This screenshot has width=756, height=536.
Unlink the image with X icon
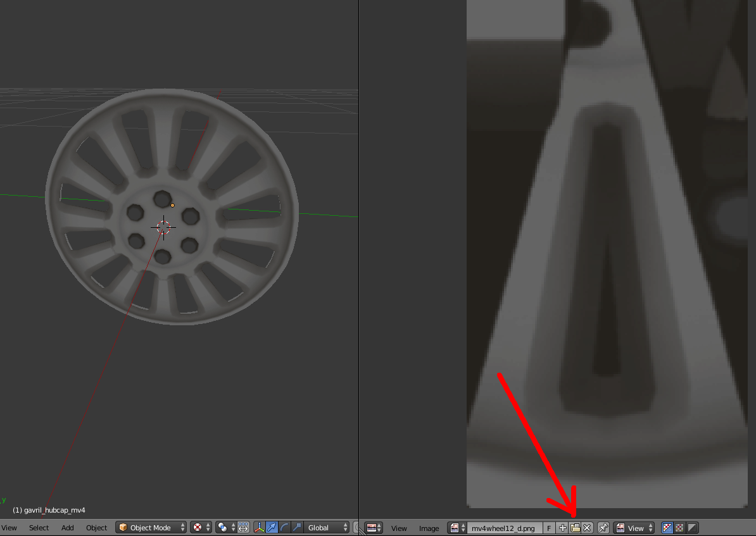tap(587, 528)
